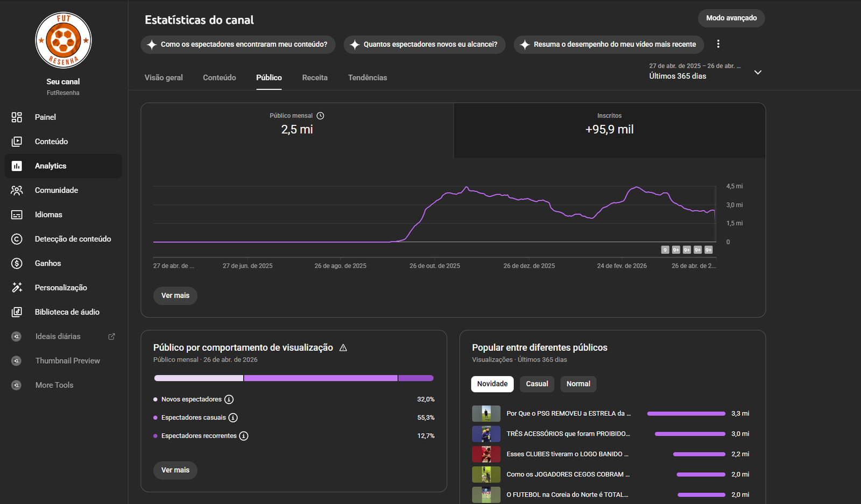Click Ver mais below the audience chart
The height and width of the screenshot is (504, 861).
tap(175, 296)
